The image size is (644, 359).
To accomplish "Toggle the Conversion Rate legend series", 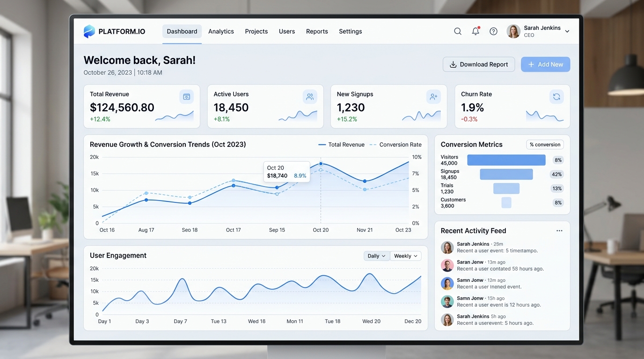I will 395,145.
